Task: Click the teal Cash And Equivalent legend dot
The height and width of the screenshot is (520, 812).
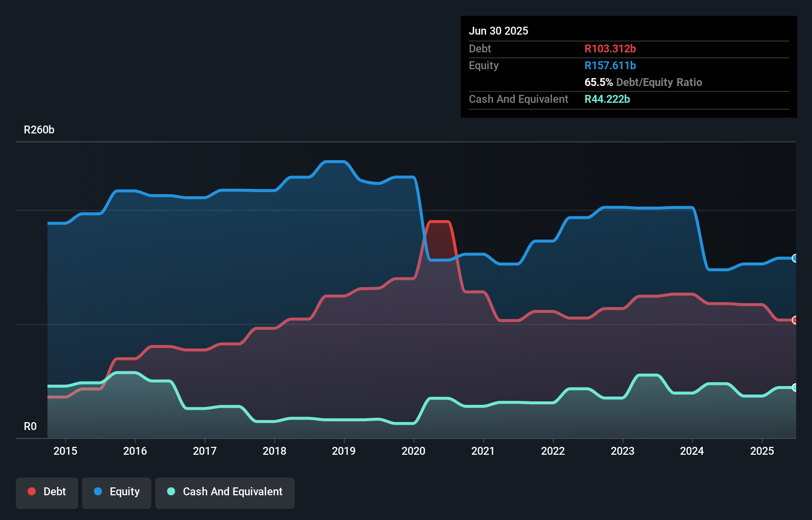Action: pos(171,492)
